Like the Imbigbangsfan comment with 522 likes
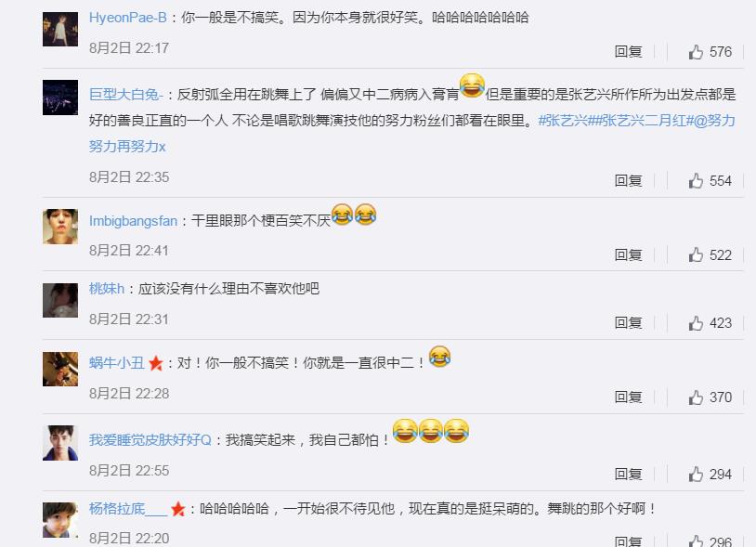The width and height of the screenshot is (756, 547). coord(696,254)
